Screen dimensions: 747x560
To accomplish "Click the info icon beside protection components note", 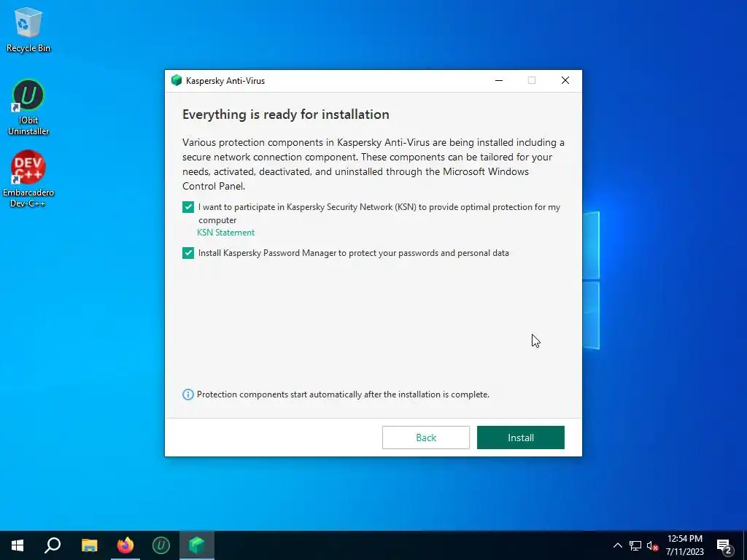I will [188, 394].
